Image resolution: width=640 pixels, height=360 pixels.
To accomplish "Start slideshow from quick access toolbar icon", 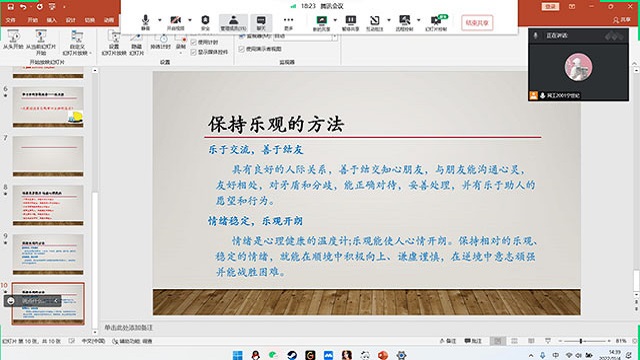I will (52, 7).
